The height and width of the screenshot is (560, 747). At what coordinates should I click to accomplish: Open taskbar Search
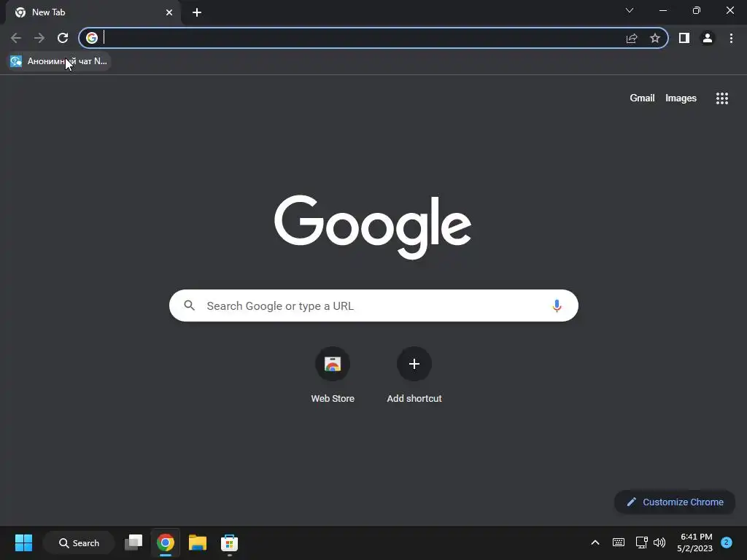click(79, 542)
